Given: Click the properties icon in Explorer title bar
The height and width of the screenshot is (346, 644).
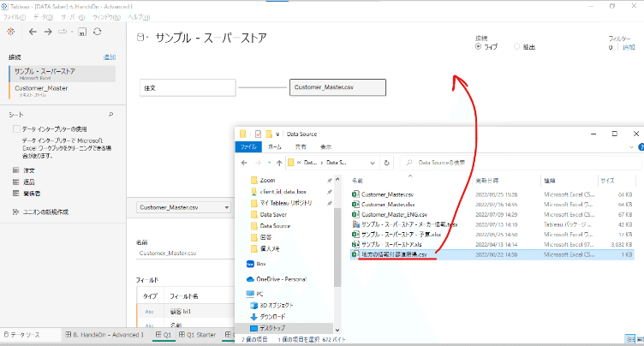Looking at the screenshot, I should 258,134.
